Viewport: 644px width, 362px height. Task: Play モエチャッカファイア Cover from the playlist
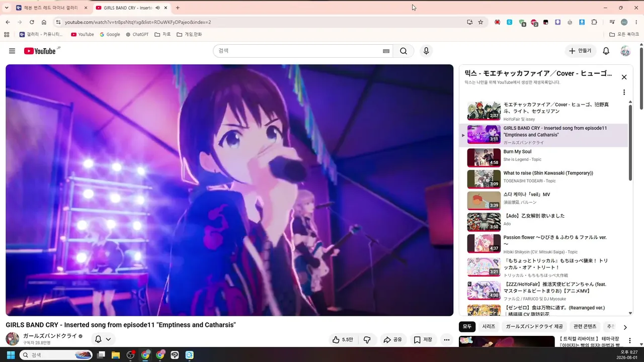(x=543, y=112)
